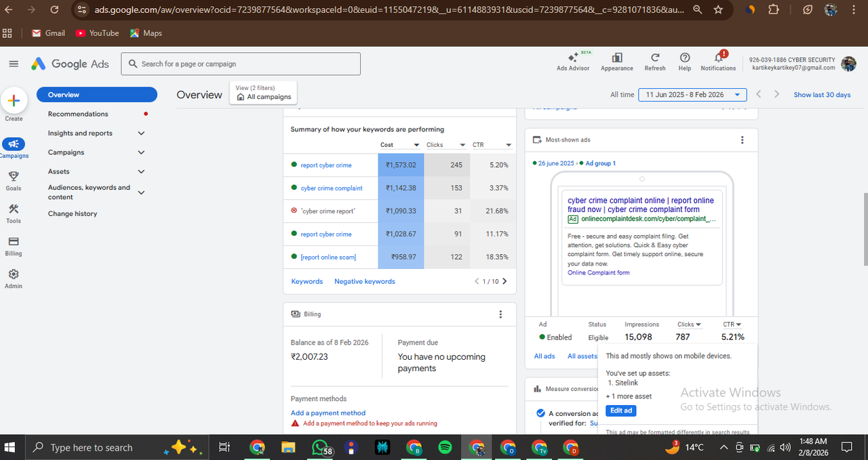Click the ₹1,573.02 cost cell
Image resolution: width=868 pixels, height=460 pixels.
coord(401,165)
